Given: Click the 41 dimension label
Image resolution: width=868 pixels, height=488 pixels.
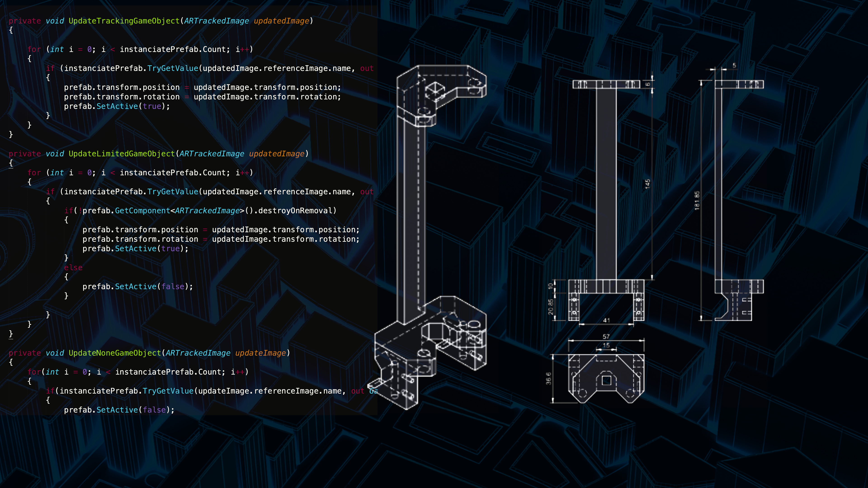Looking at the screenshot, I should click(606, 320).
